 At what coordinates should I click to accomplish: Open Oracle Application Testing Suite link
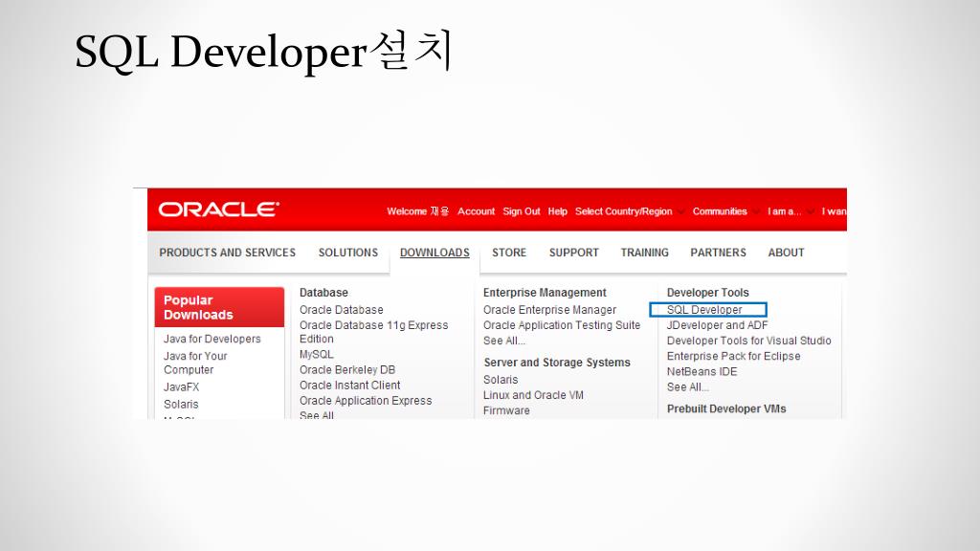561,325
